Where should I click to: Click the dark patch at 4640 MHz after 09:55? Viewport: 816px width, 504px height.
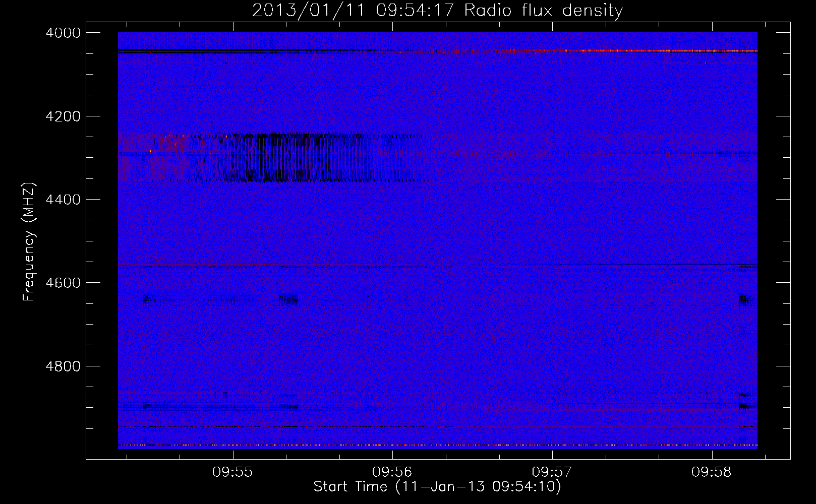[288, 300]
